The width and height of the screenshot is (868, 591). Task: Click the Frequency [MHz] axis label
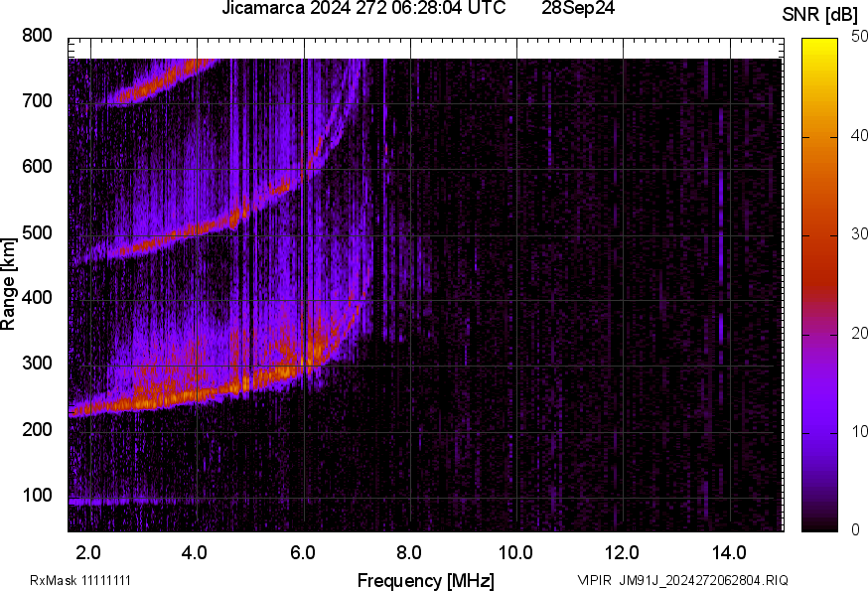[425, 580]
